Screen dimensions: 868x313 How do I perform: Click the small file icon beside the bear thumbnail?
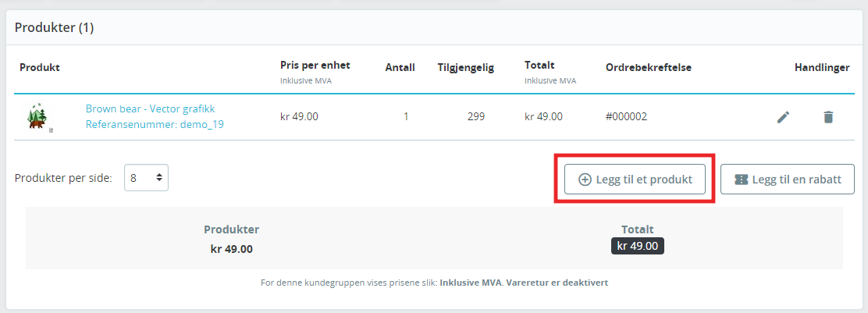point(51,130)
